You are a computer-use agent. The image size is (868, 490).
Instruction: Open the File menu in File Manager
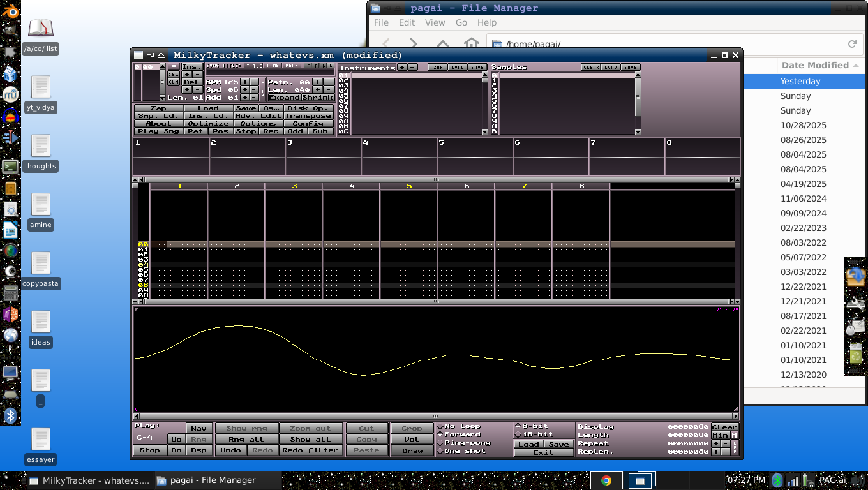coord(381,22)
